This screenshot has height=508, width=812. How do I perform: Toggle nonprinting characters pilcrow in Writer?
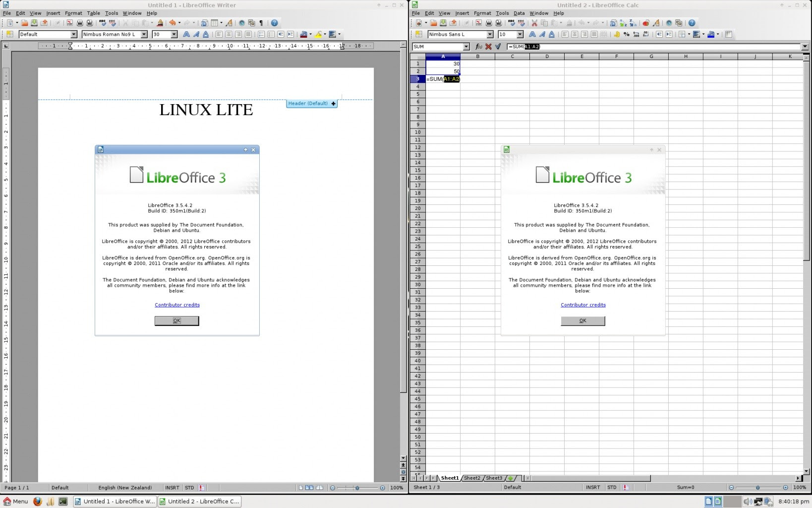[261, 23]
